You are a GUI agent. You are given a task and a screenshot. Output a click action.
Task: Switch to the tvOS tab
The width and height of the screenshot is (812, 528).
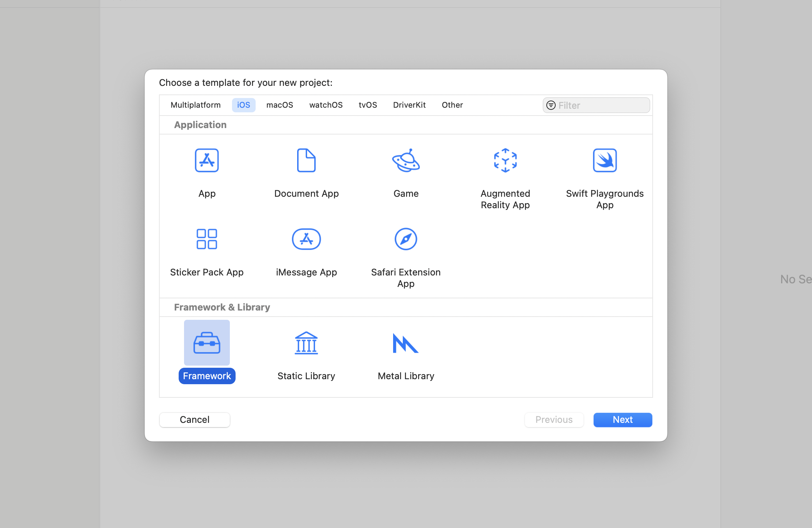368,105
